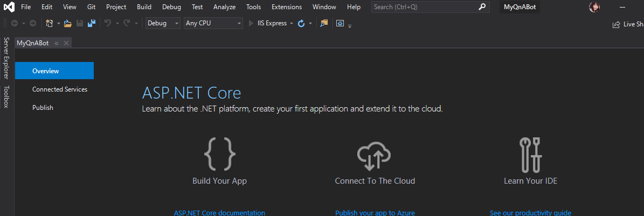
Task: Open the Any CPU platform dropdown
Action: point(213,23)
